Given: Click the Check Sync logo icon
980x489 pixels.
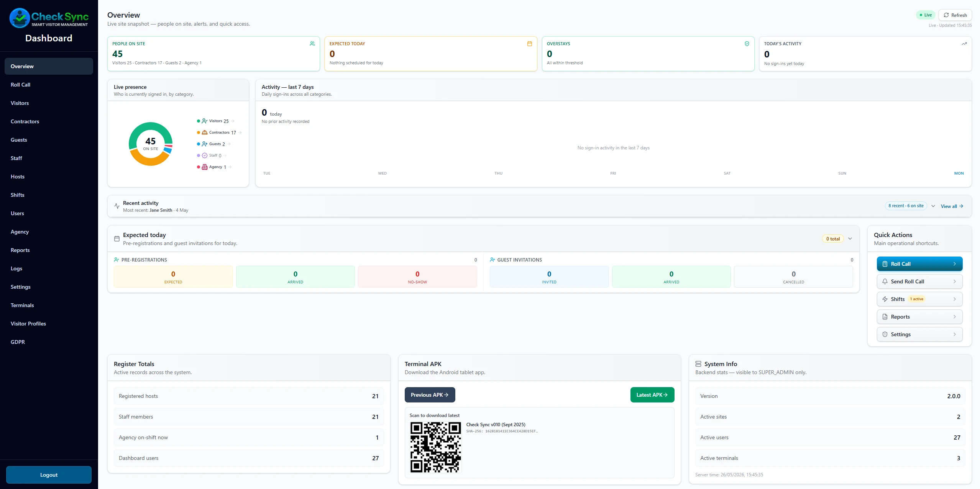Looking at the screenshot, I should pyautogui.click(x=20, y=18).
